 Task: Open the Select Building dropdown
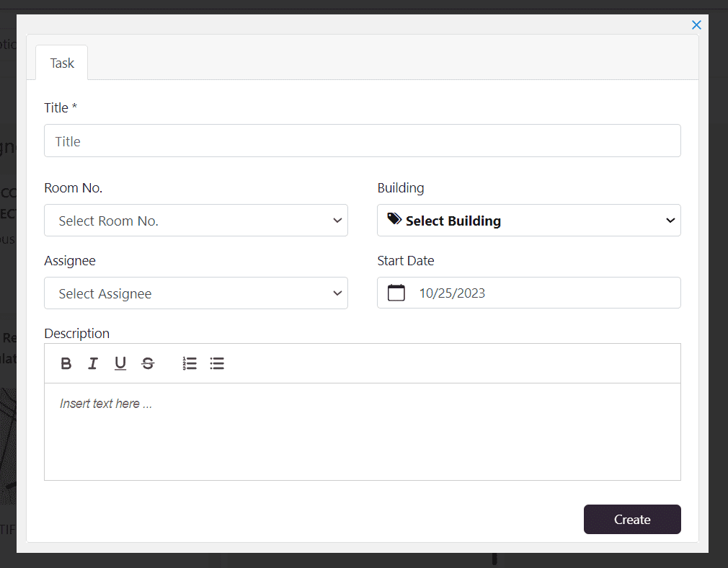tap(529, 220)
